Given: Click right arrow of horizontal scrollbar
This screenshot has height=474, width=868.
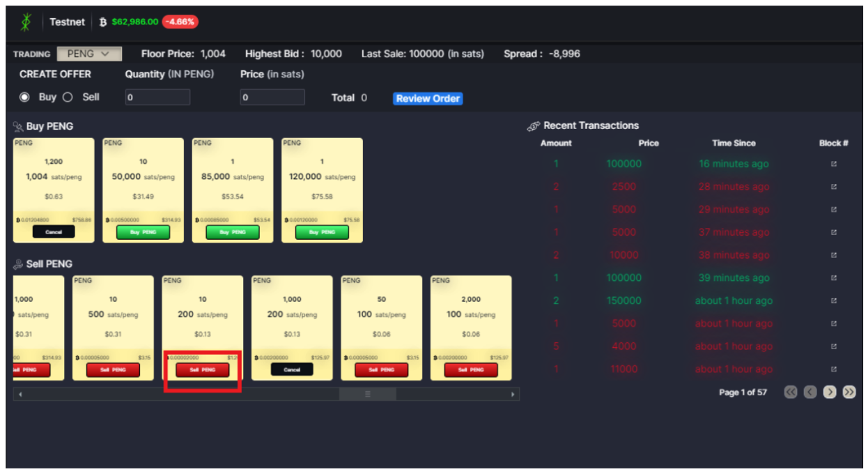Looking at the screenshot, I should (x=513, y=395).
